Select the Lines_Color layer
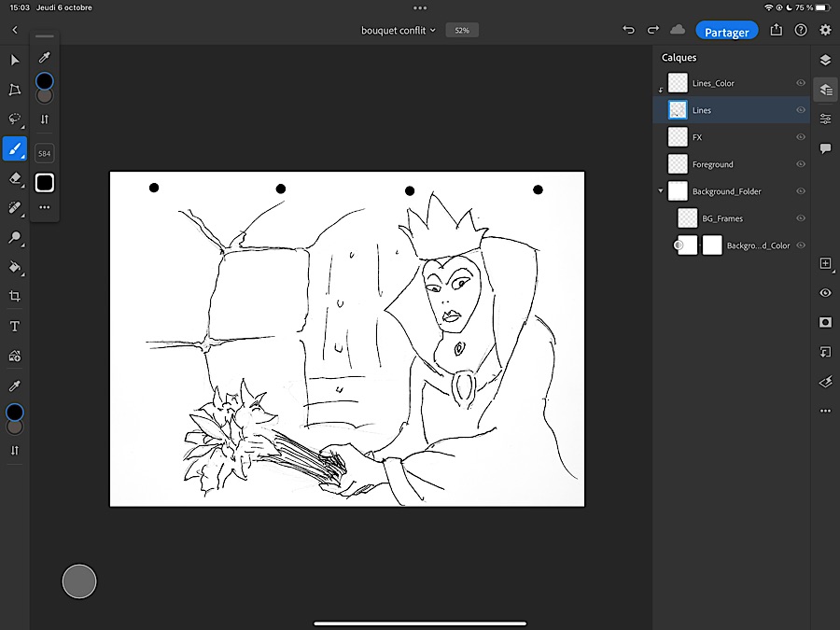 coord(731,83)
